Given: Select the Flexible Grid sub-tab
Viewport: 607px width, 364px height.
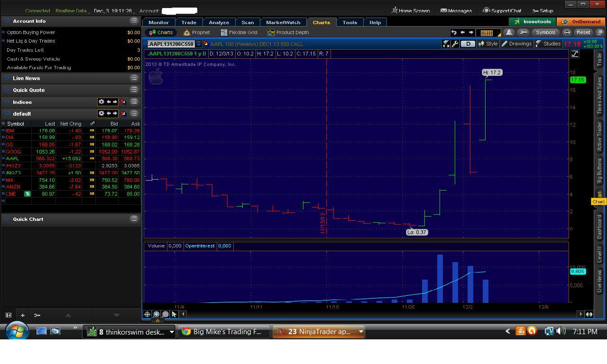Looking at the screenshot, I should point(239,32).
